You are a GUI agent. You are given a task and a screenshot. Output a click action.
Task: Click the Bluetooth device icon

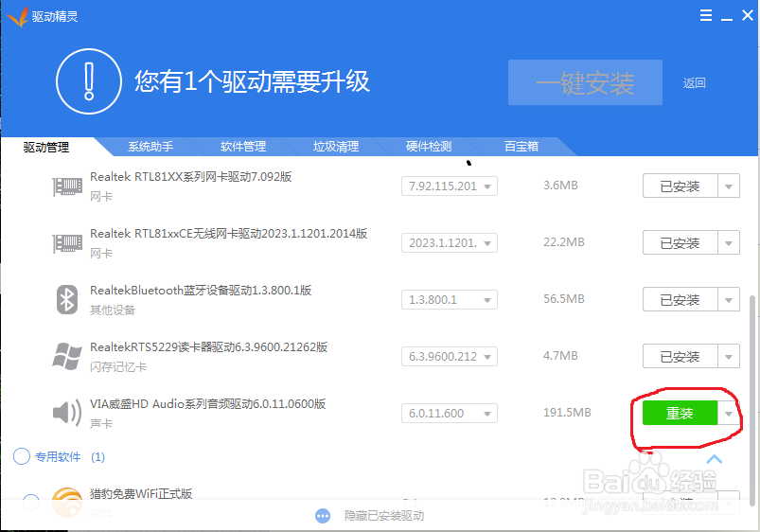click(x=67, y=300)
